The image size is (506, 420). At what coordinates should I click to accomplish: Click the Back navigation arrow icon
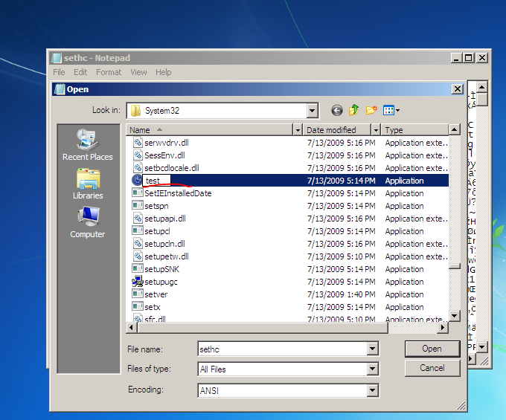[x=337, y=110]
